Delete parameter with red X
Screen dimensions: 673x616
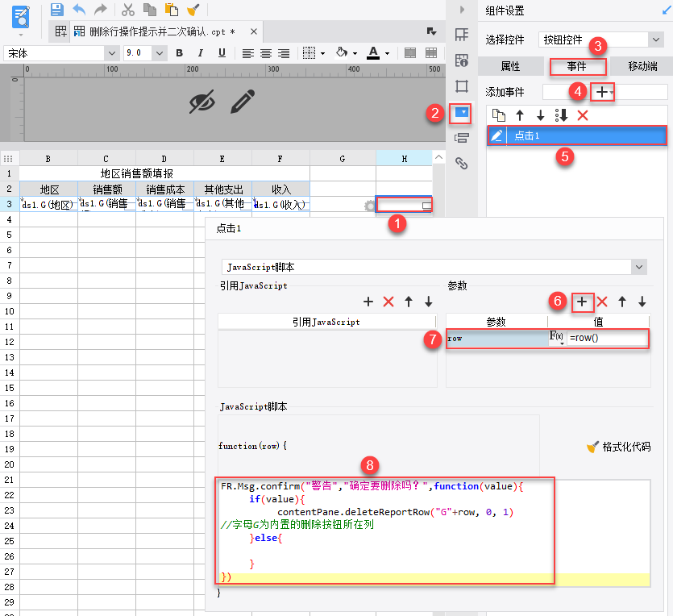pos(602,302)
